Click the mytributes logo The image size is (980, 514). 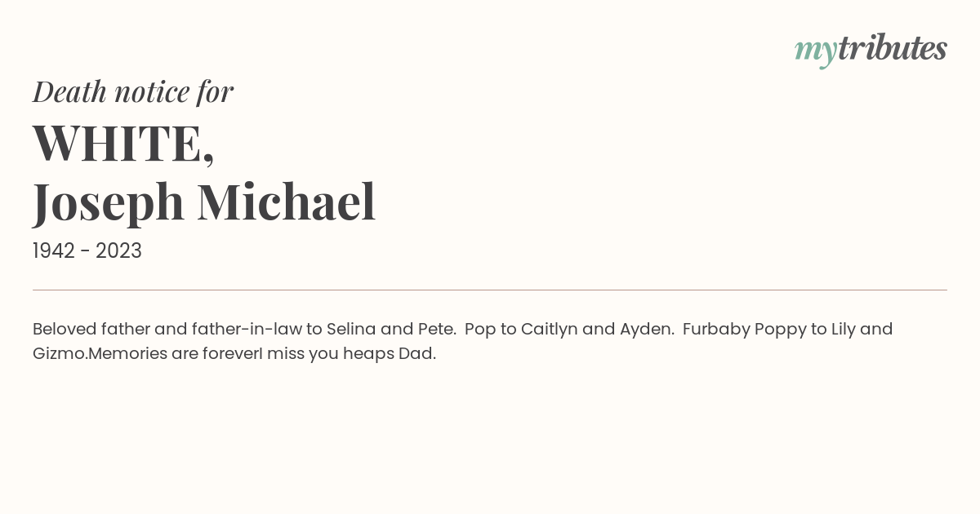(871, 50)
